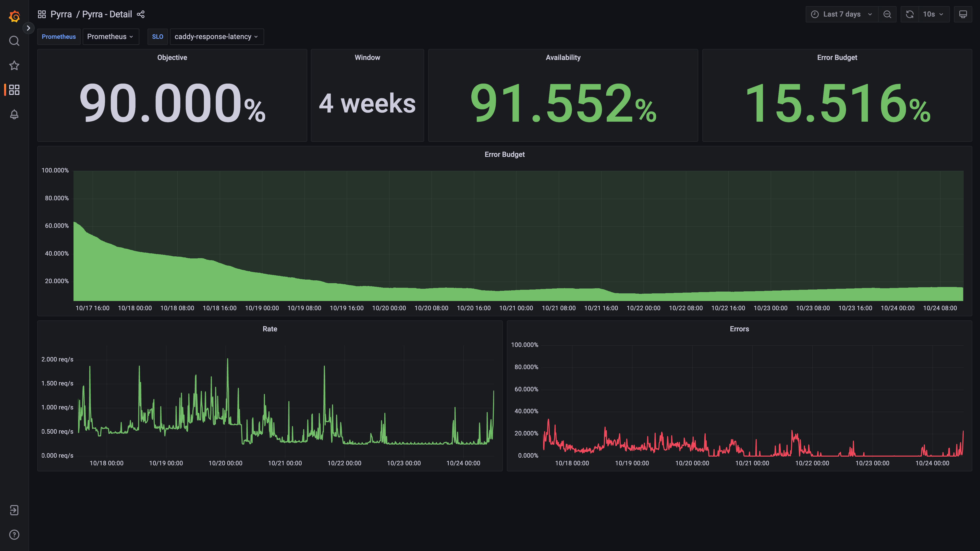Click the Pyrra - Detail dashboard title
This screenshot has height=551, width=980.
(x=107, y=15)
